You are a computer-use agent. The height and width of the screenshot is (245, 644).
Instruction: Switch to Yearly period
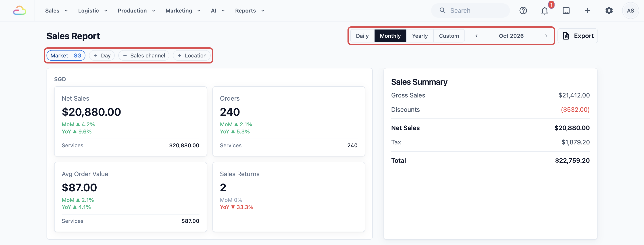click(420, 36)
